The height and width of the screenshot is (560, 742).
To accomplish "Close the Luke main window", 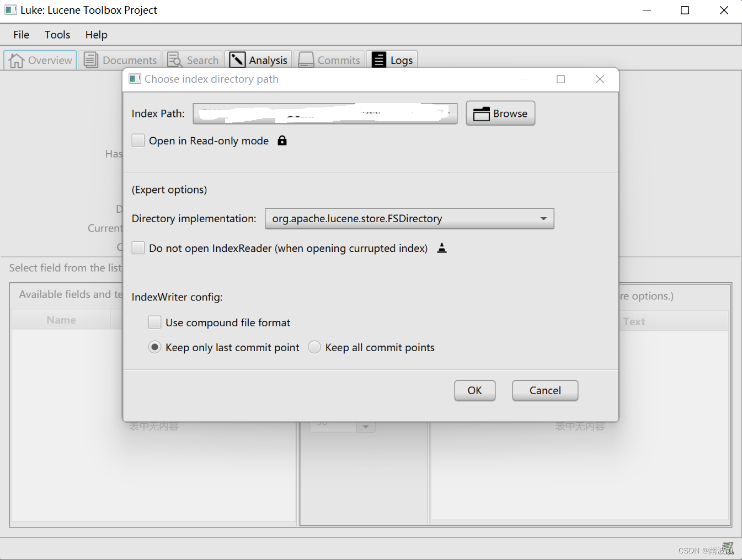I will 724,10.
